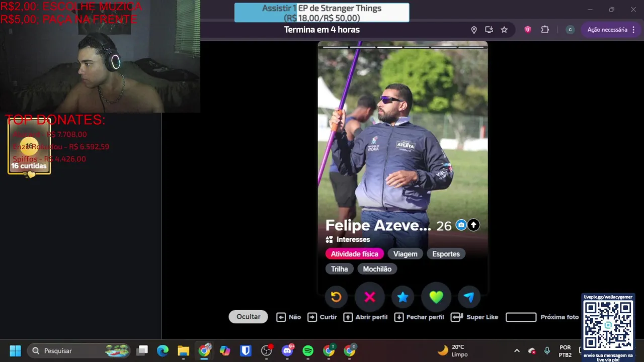Click the Interesses heading
644x362 pixels.
[x=353, y=240]
